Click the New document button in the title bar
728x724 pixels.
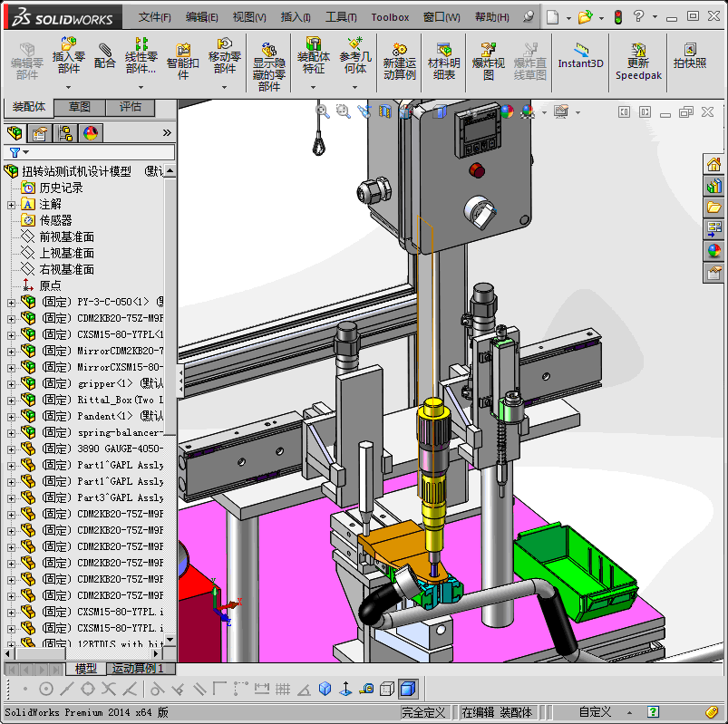click(x=552, y=17)
